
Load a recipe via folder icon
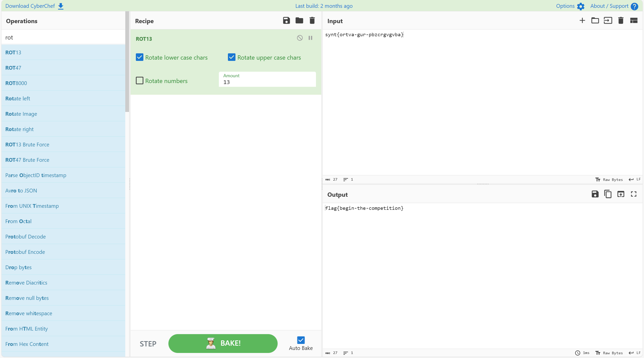point(299,21)
